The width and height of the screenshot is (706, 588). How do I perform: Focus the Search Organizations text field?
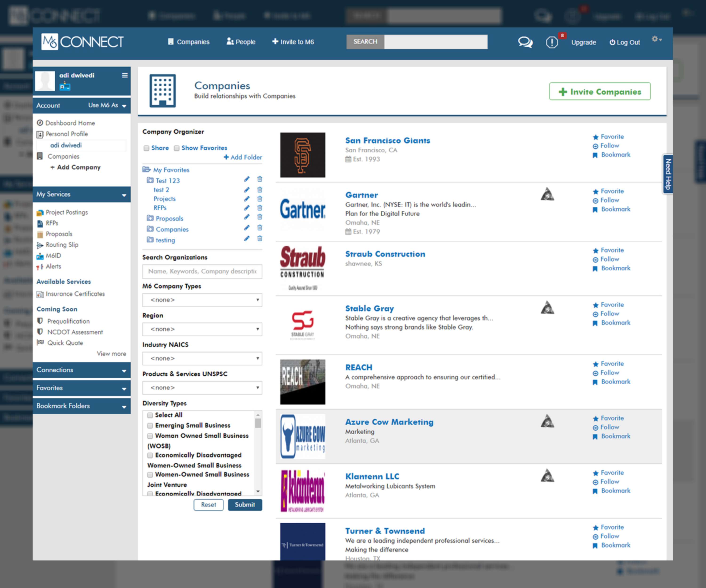coord(202,271)
